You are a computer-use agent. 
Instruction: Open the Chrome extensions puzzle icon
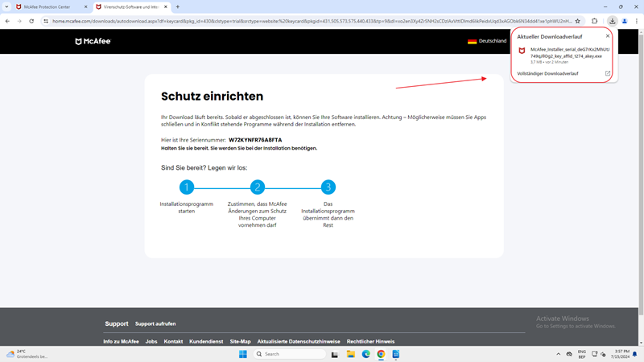click(x=594, y=22)
